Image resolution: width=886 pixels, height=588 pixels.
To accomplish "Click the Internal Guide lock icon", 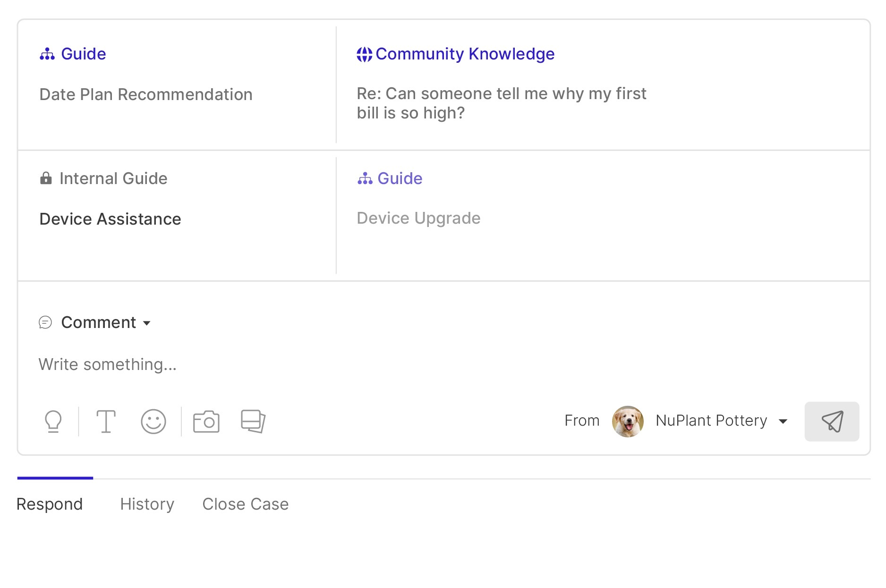I will [x=46, y=178].
